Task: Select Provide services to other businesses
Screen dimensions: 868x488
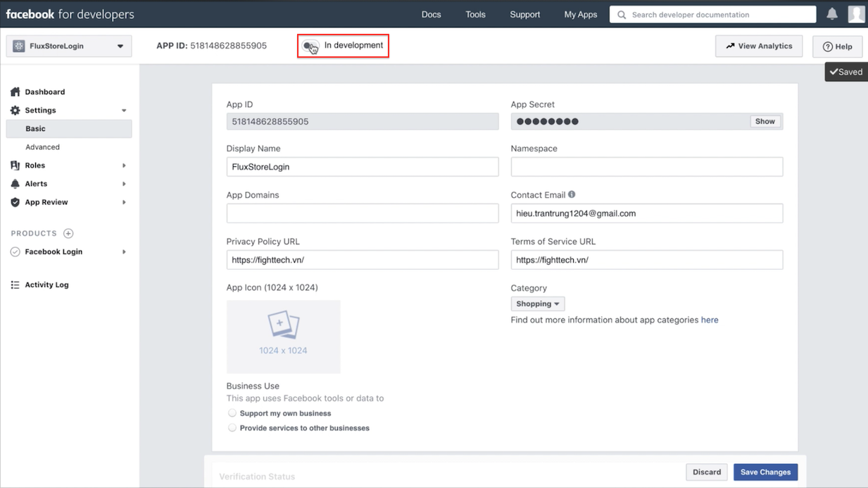Action: (232, 428)
